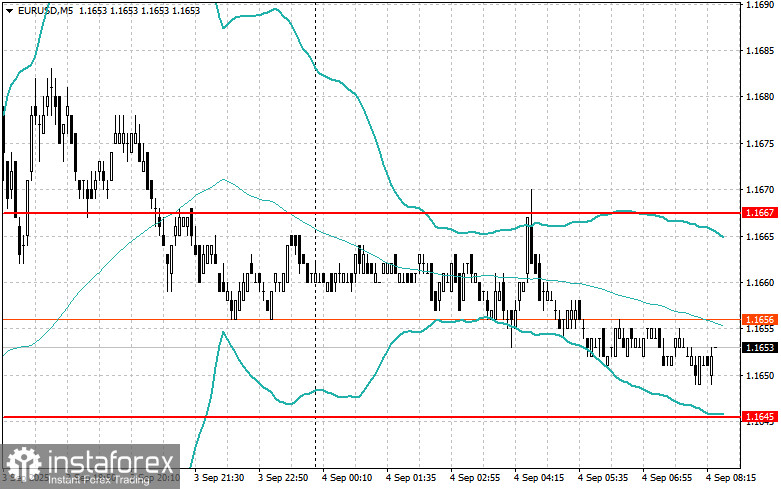Select the 1.1680 price axis value
The width and height of the screenshot is (781, 489).
point(760,97)
